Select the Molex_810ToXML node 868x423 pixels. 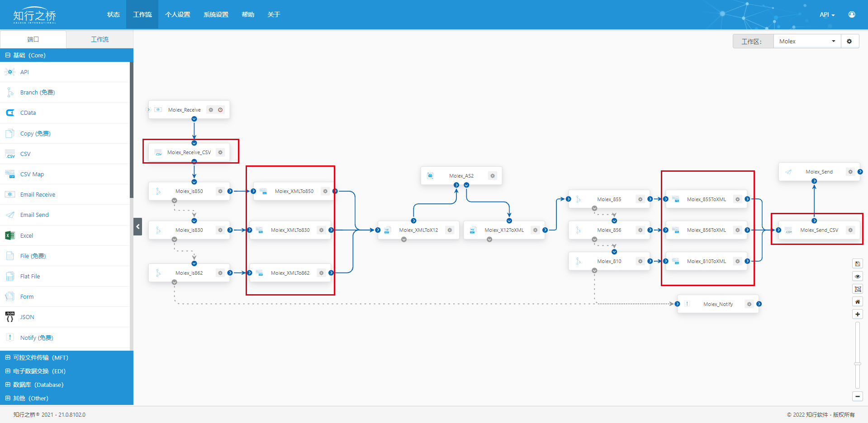coord(707,261)
